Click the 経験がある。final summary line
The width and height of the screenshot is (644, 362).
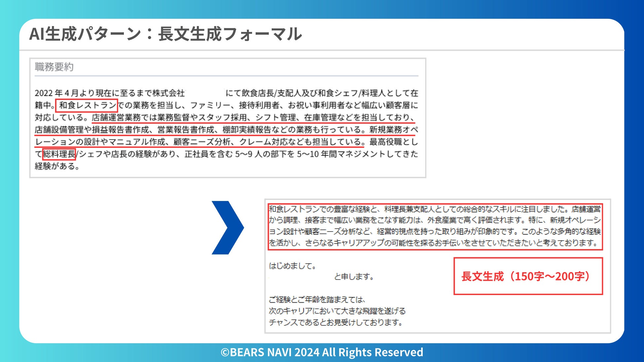coord(57,166)
